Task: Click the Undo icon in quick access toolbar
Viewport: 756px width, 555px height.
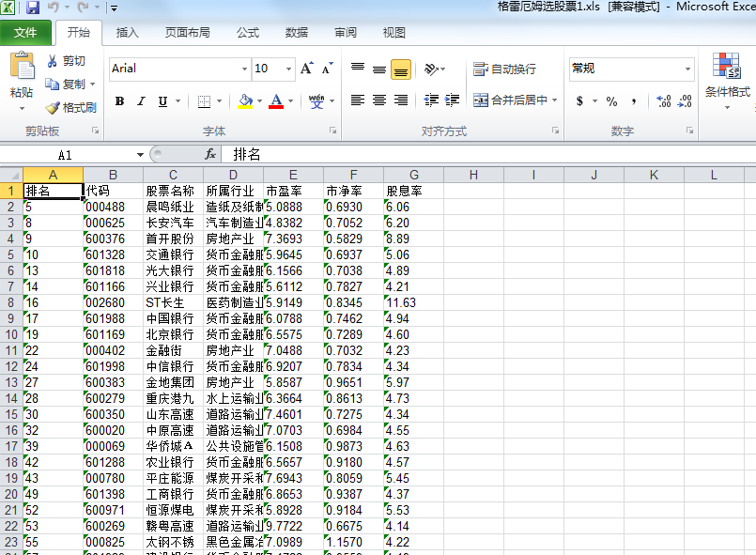Action: pyautogui.click(x=53, y=8)
